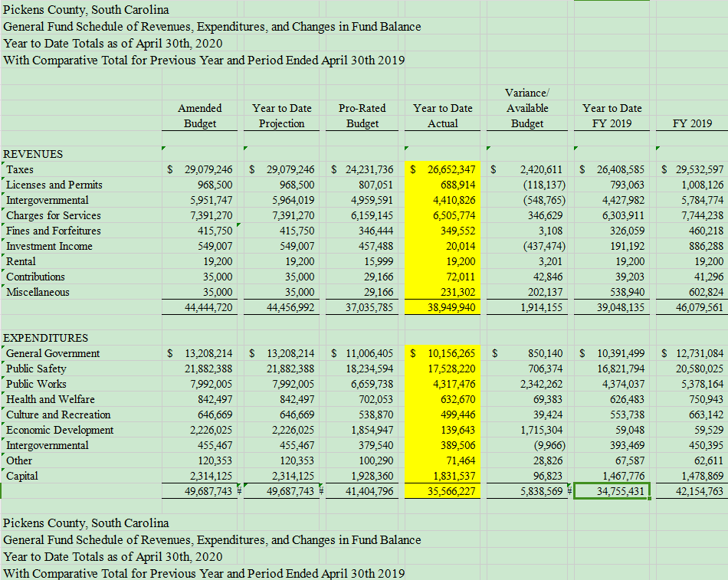Select Variance/Available Budget header

click(527, 108)
